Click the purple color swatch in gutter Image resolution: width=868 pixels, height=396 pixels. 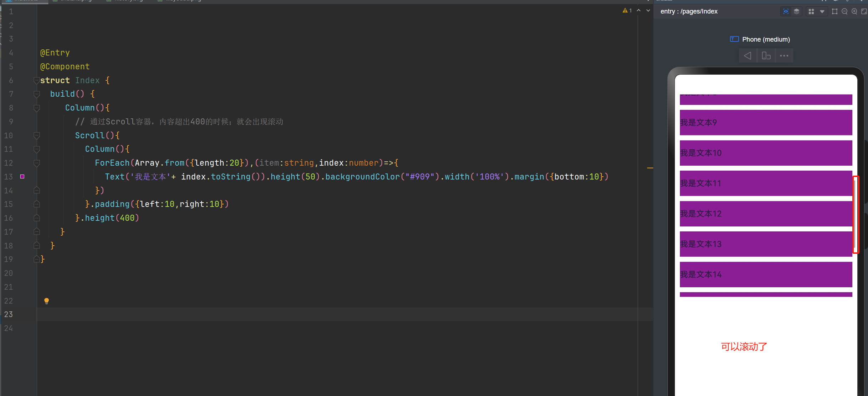(22, 177)
